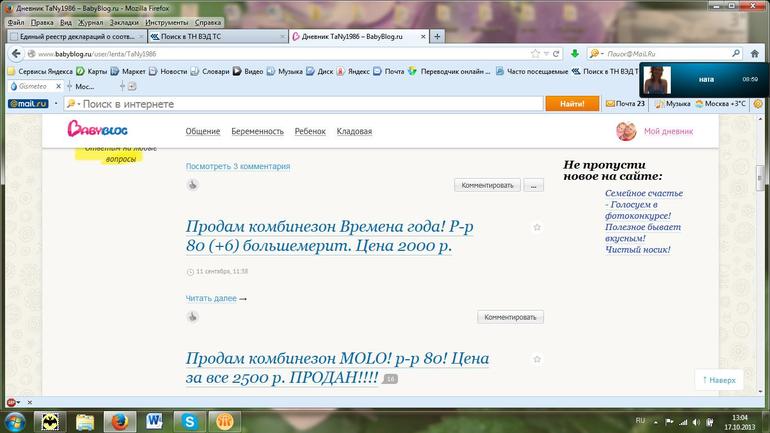
Task: Open the Правка menu
Action: coord(42,23)
